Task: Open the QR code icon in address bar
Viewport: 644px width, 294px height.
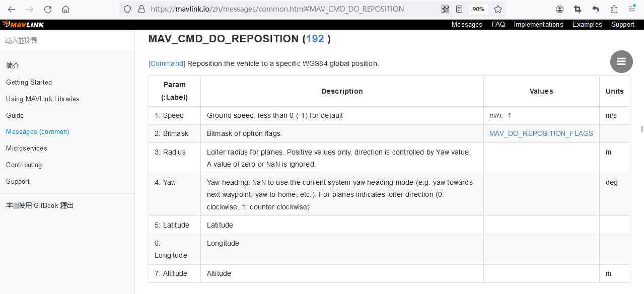Action: pos(445,9)
